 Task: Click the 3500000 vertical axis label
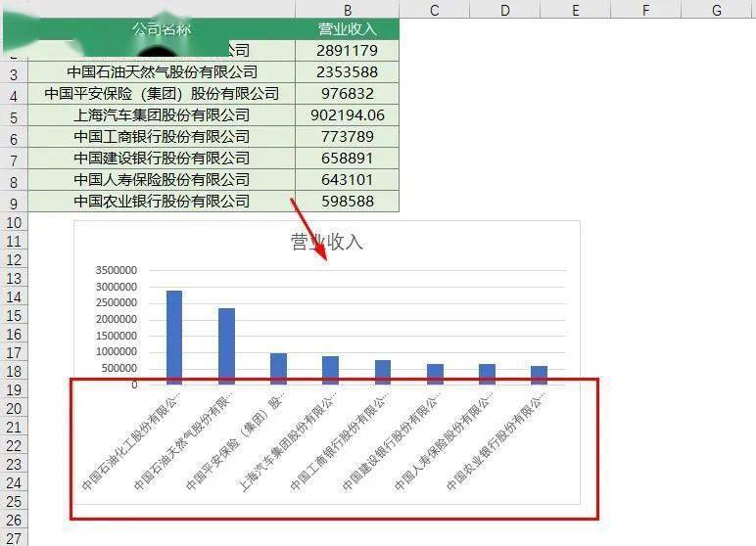click(117, 270)
